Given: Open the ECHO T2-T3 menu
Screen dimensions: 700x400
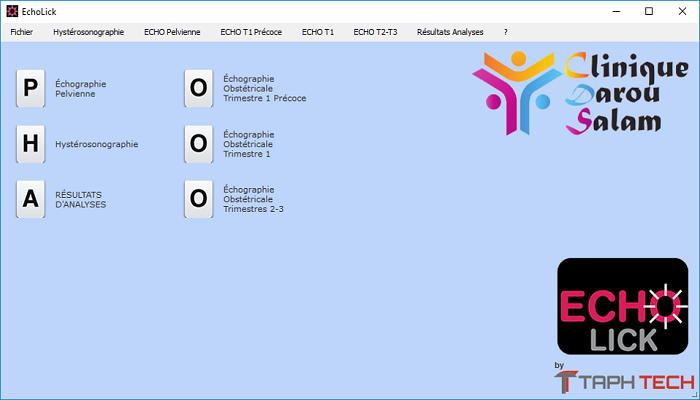Looking at the screenshot, I should (x=375, y=32).
